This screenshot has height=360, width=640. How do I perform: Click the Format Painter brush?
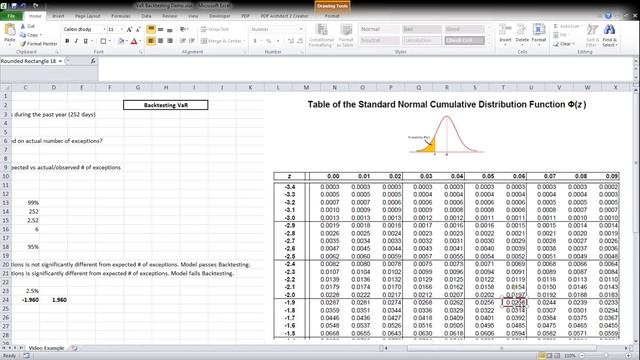tap(23, 44)
